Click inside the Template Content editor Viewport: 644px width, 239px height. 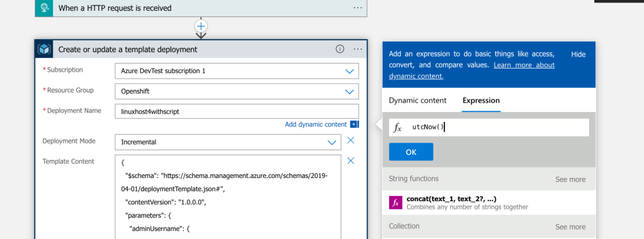coord(228,197)
